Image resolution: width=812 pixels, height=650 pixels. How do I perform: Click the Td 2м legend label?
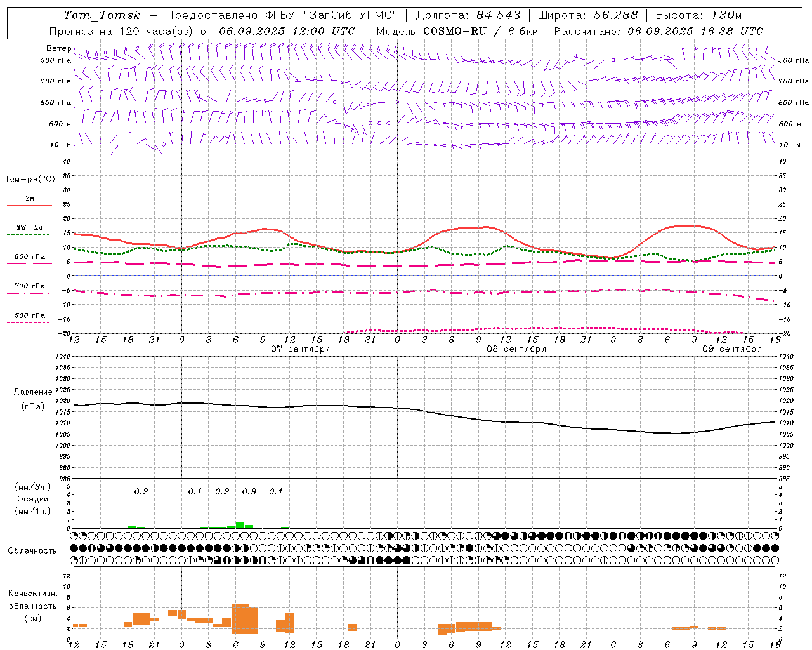click(x=29, y=227)
